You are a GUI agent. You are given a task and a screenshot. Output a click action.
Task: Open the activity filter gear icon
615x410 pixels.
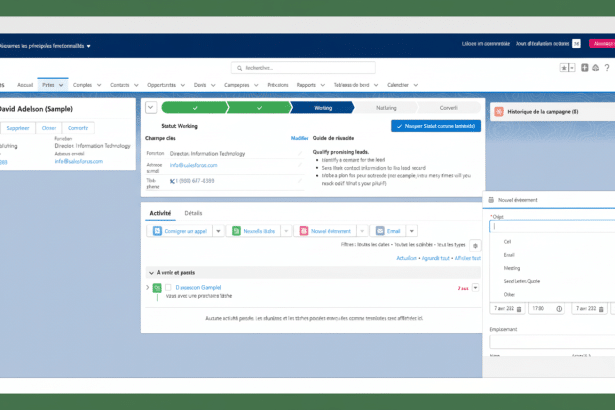[475, 246]
